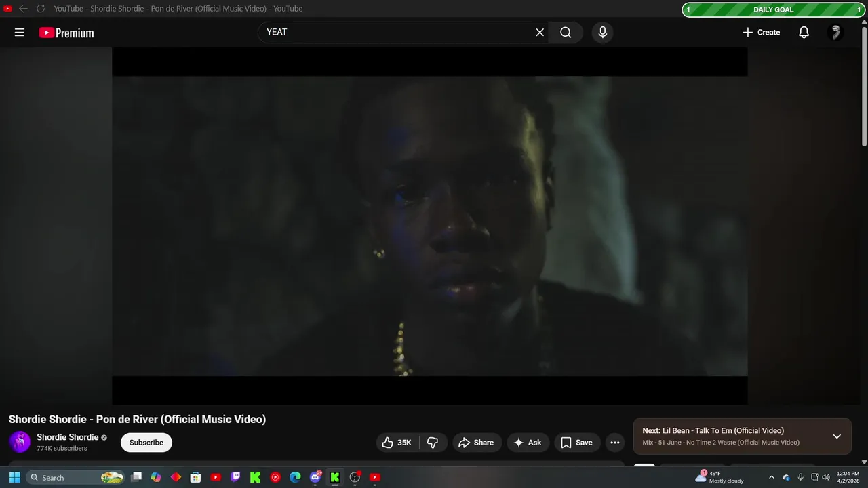Expand the Next up queue chevron
The width and height of the screenshot is (868, 488).
pos(837,436)
